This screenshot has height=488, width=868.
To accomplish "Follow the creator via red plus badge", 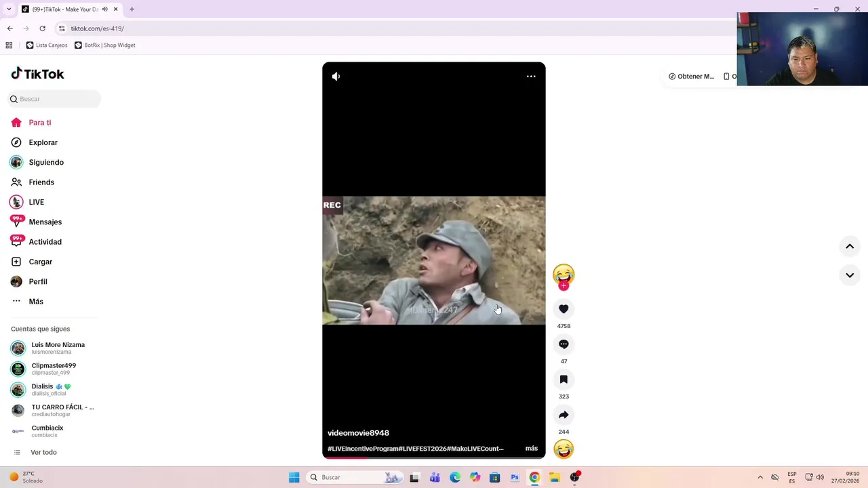I will 564,286.
